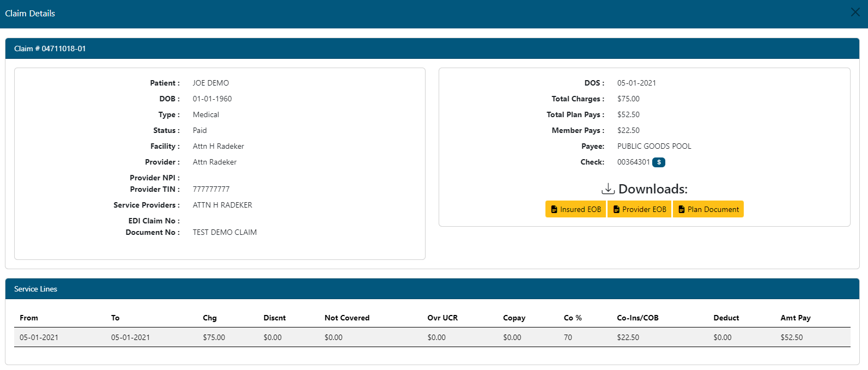Click the download icon next to Downloads

pyautogui.click(x=608, y=189)
